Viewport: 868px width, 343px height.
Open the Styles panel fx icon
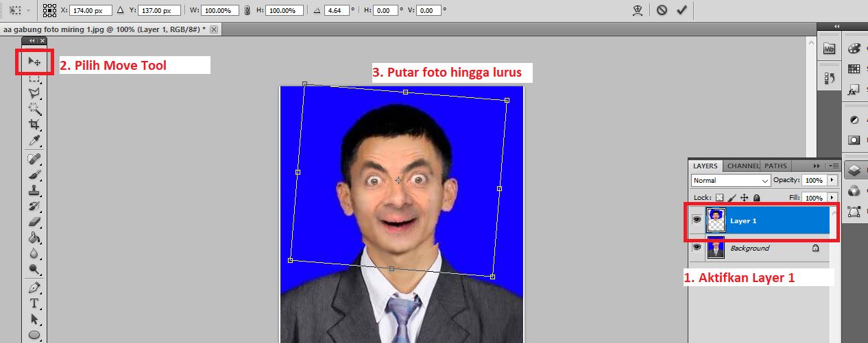pos(854,90)
